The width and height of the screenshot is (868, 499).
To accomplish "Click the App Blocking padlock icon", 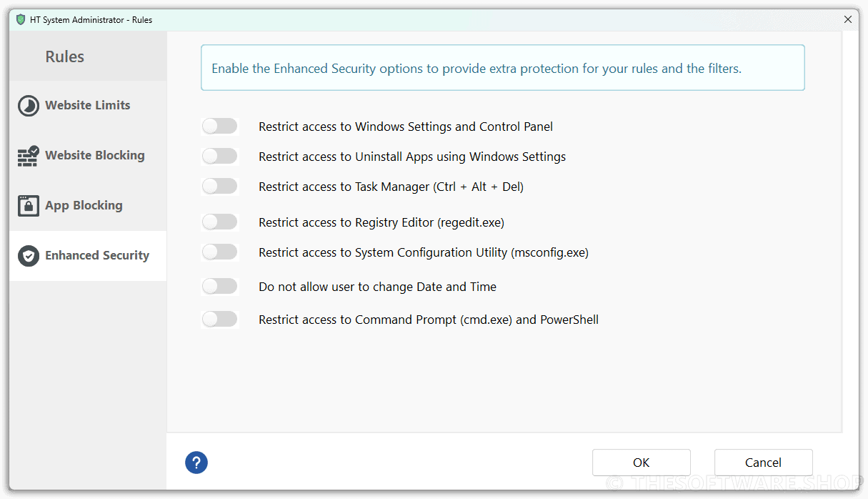I will click(x=29, y=206).
